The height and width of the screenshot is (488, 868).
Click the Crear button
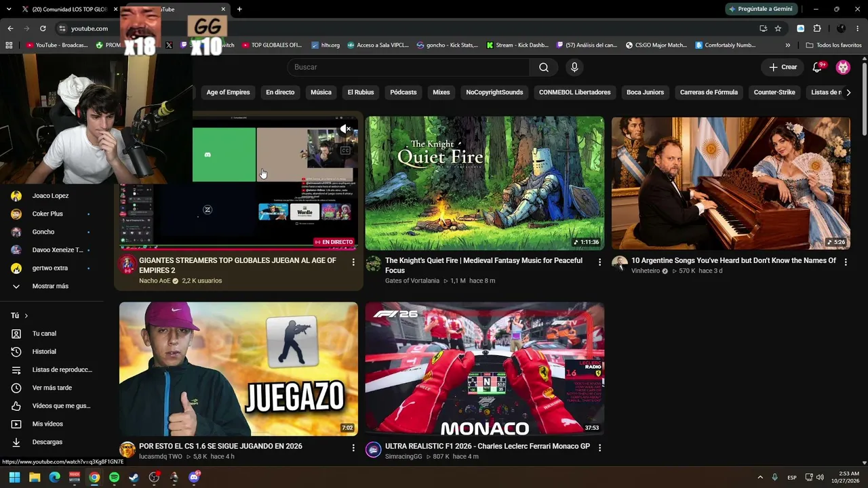click(x=783, y=67)
